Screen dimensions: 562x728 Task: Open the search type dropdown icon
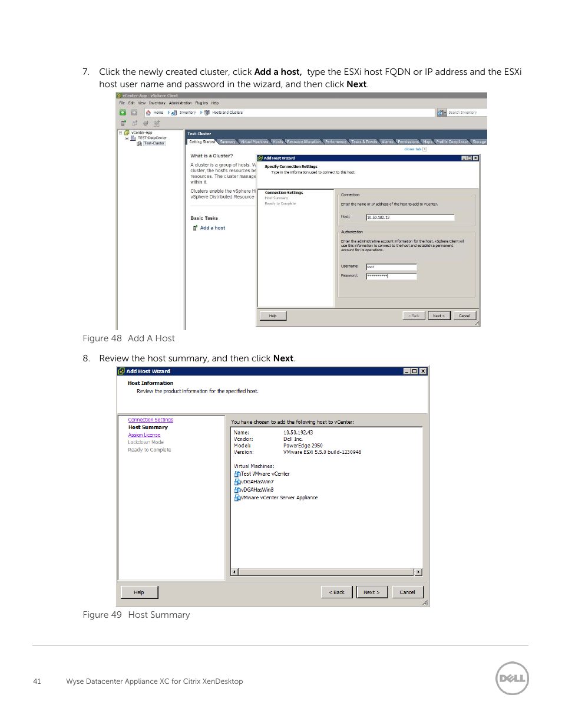click(441, 113)
